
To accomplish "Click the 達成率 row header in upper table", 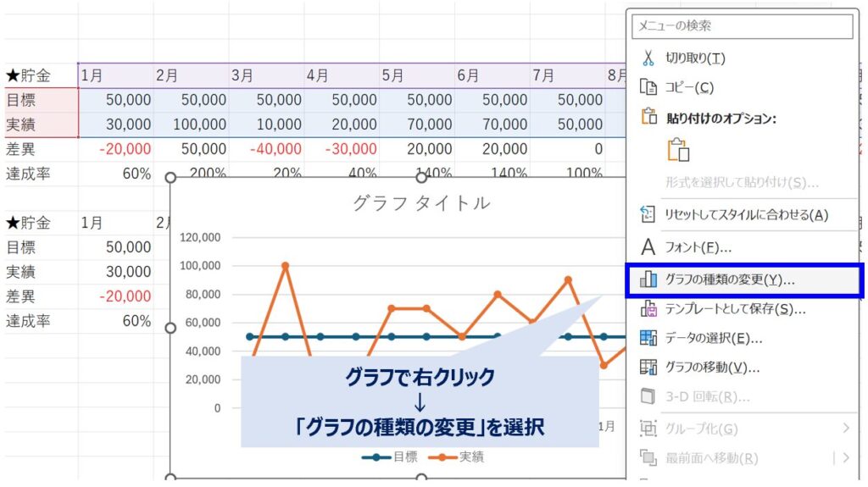I will [x=41, y=174].
